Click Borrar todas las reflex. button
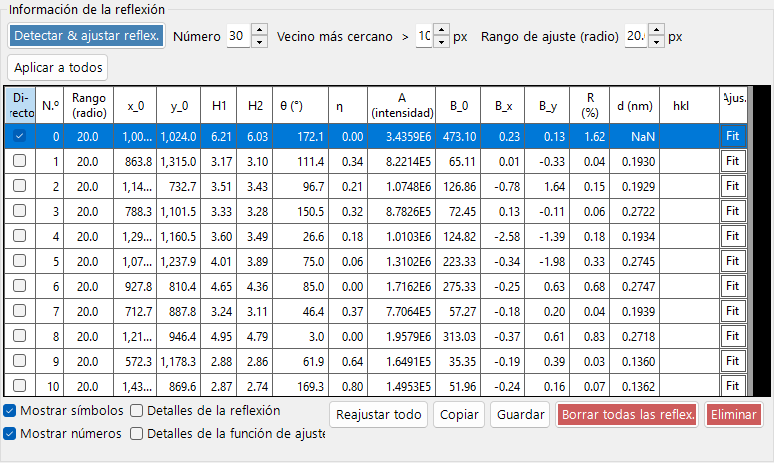774x463 pixels. tap(627, 415)
